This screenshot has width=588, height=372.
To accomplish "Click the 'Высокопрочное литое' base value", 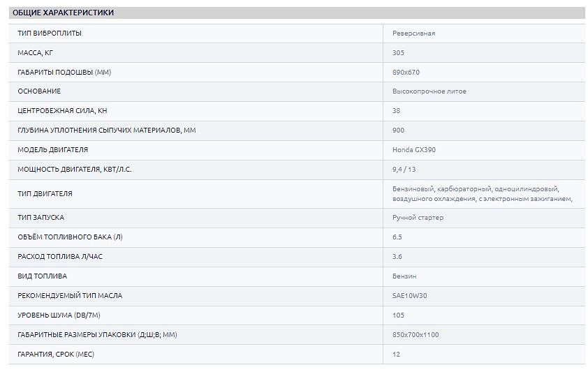I will coord(429,91).
